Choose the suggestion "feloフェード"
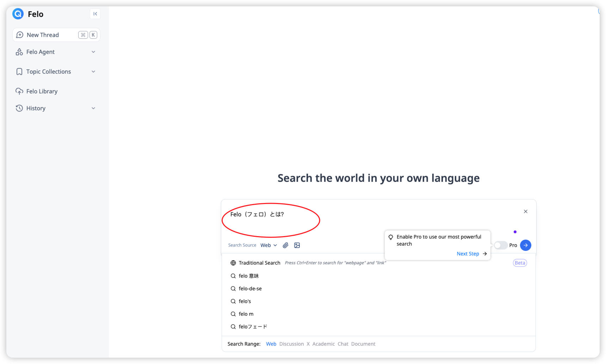 [379, 327]
